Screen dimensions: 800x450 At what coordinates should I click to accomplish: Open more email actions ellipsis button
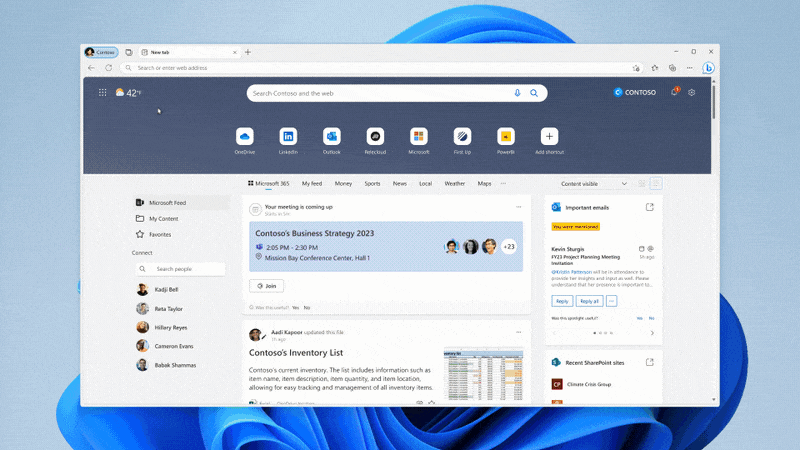(611, 301)
